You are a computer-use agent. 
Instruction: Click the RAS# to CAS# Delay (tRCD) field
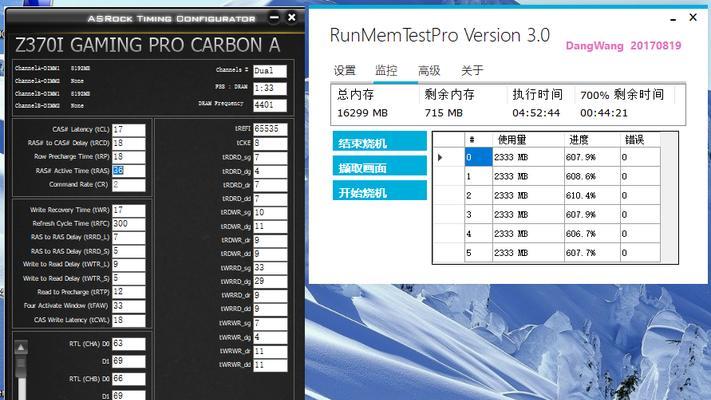click(x=129, y=143)
